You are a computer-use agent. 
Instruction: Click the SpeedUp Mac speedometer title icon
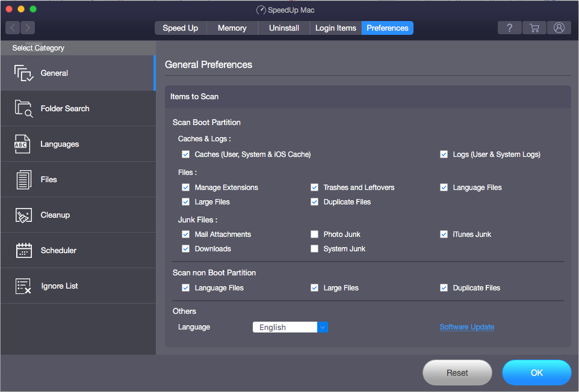pyautogui.click(x=261, y=10)
